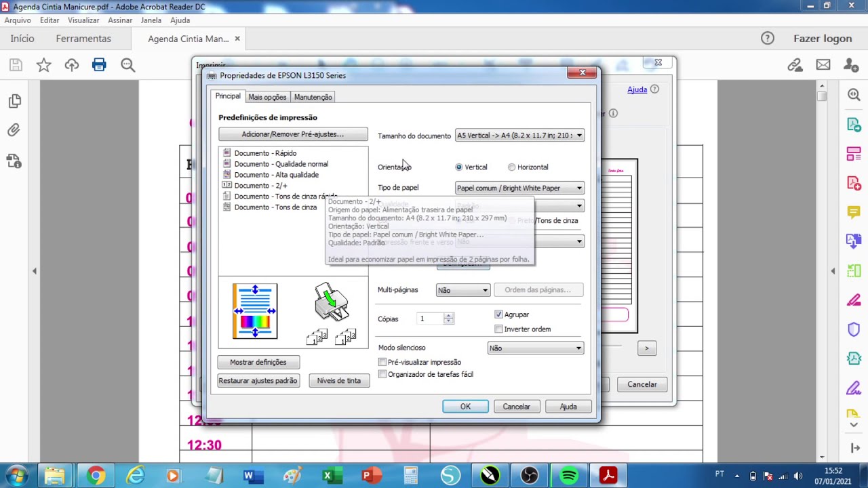The image size is (868, 488).
Task: Open the teal Export PDF tool icon
Action: tap(854, 125)
